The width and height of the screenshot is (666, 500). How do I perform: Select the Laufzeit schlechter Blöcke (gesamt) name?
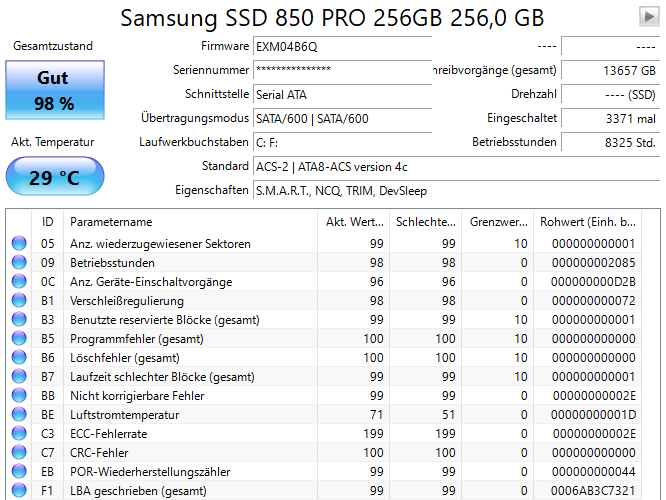point(162,377)
